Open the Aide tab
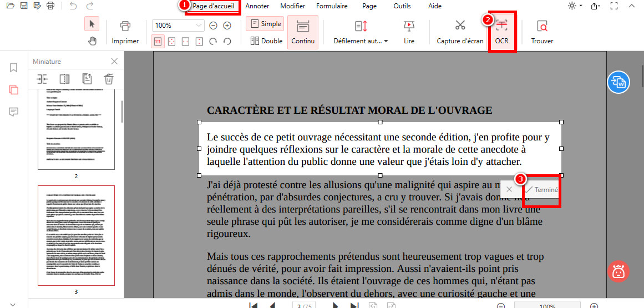Image resolution: width=644 pixels, height=308 pixels. tap(435, 6)
